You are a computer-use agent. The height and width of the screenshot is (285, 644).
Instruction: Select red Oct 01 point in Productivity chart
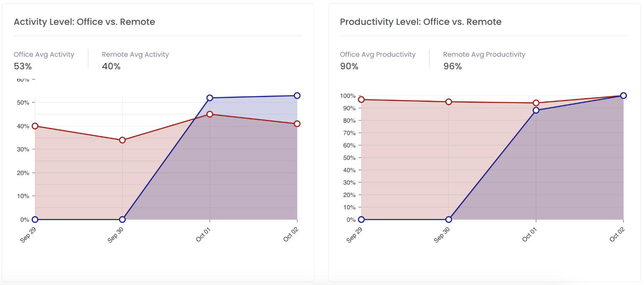coord(536,103)
